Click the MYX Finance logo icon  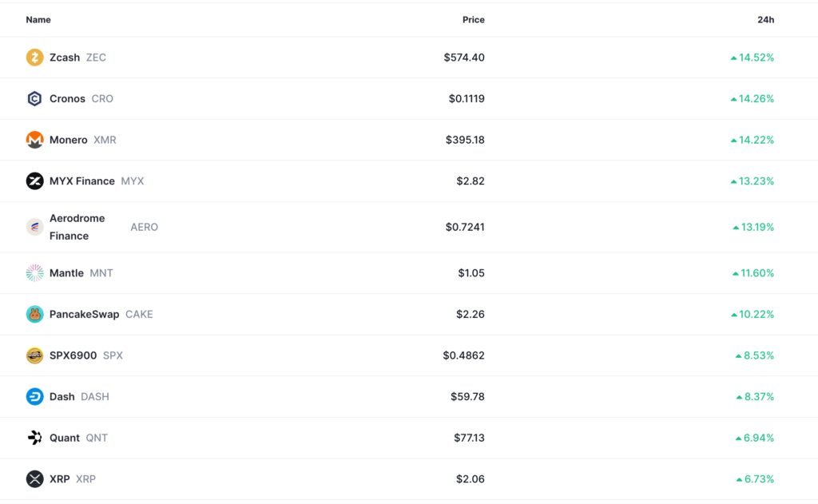coord(34,181)
